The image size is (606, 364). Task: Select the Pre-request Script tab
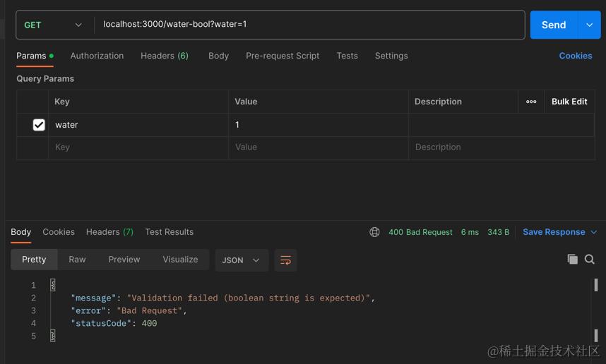click(x=283, y=56)
